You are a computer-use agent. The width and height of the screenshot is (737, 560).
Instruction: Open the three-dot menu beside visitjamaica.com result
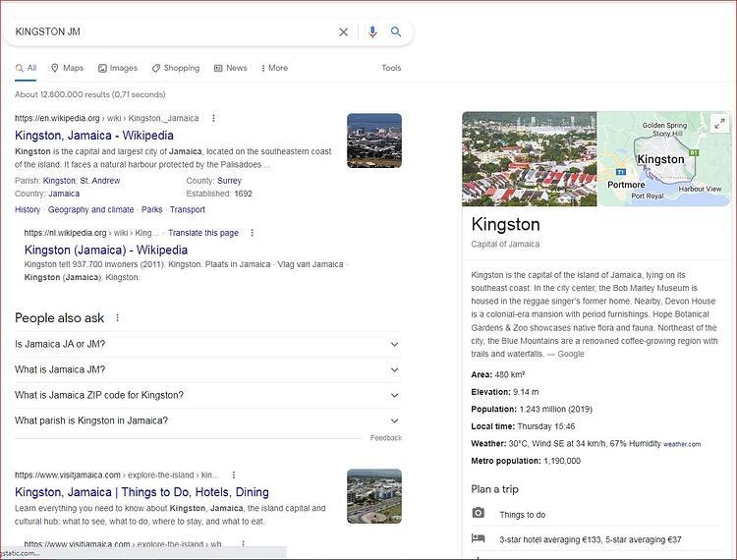point(234,475)
